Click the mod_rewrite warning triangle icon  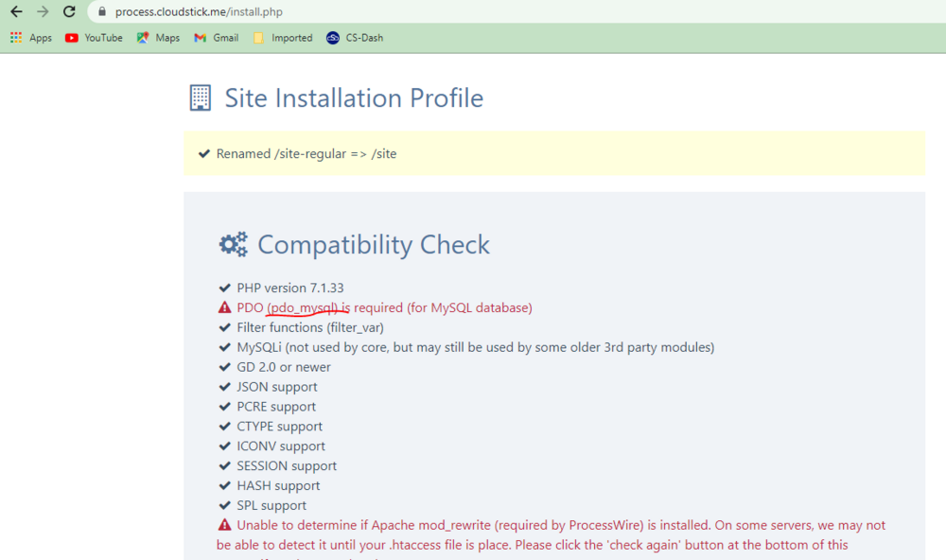click(x=224, y=525)
